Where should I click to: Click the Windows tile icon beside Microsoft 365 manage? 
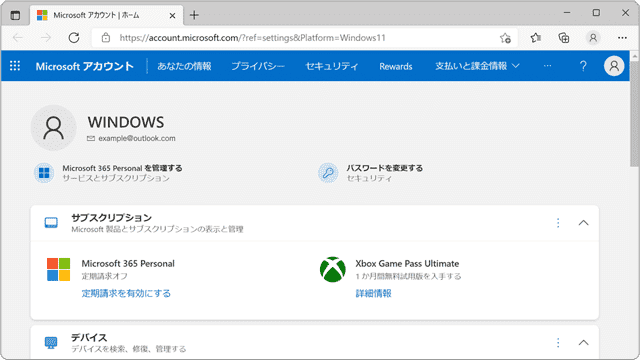(44, 173)
